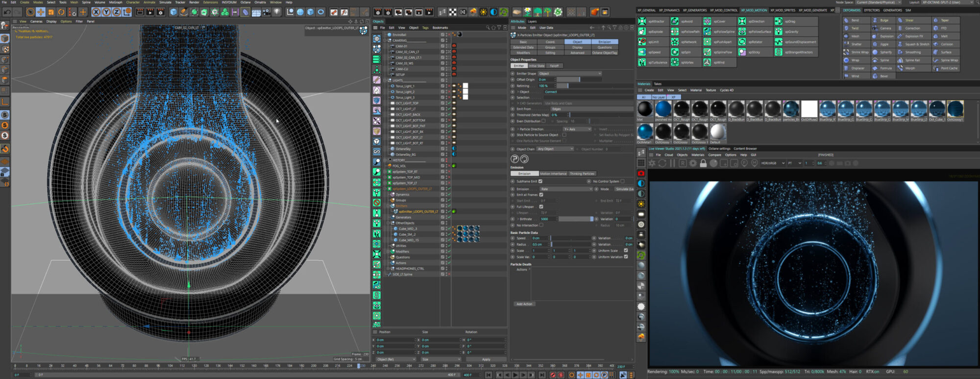Open the Particle Direction Y+ Axis dropdown
This screenshot has width=980, height=379.
tap(577, 129)
